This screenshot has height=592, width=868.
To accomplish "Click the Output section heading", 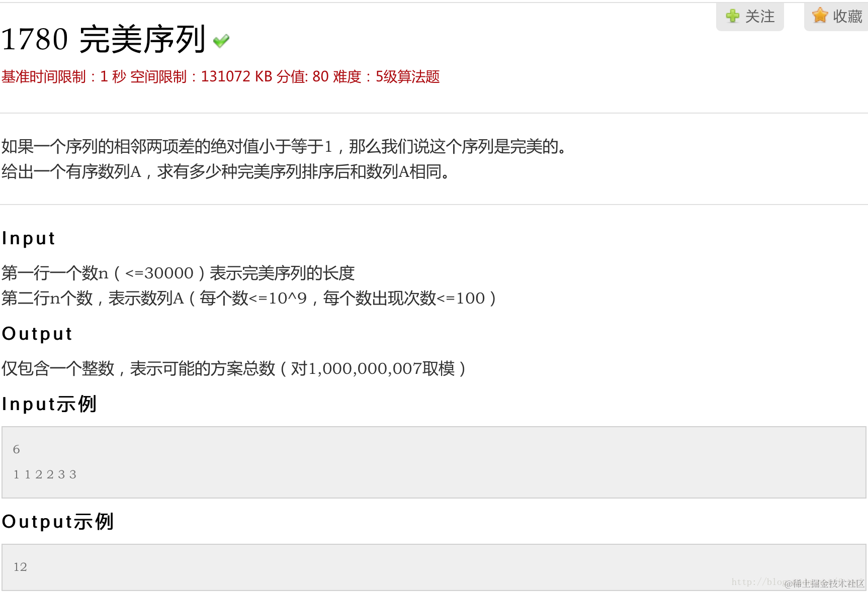I will pos(37,334).
